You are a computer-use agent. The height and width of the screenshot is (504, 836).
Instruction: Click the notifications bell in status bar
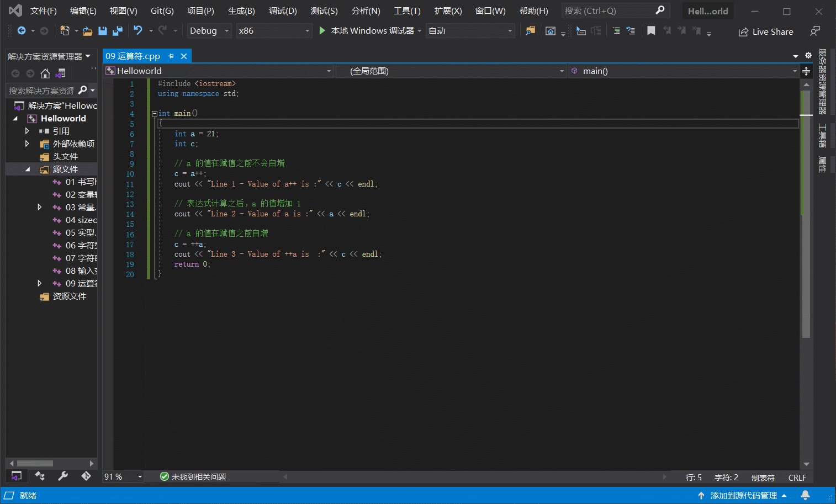pos(805,495)
